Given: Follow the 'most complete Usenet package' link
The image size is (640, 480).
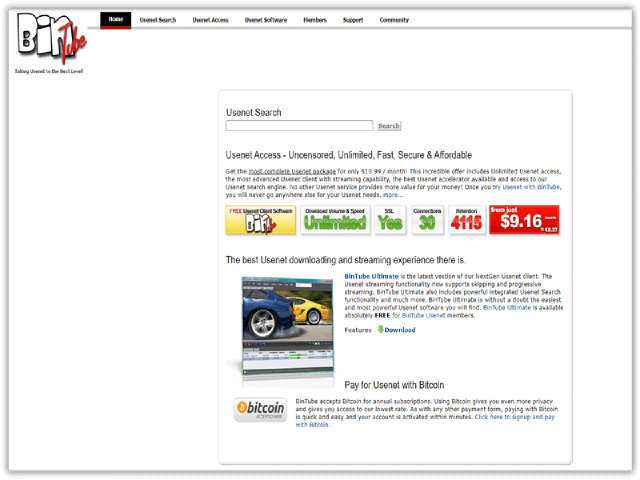Looking at the screenshot, I should [x=292, y=171].
